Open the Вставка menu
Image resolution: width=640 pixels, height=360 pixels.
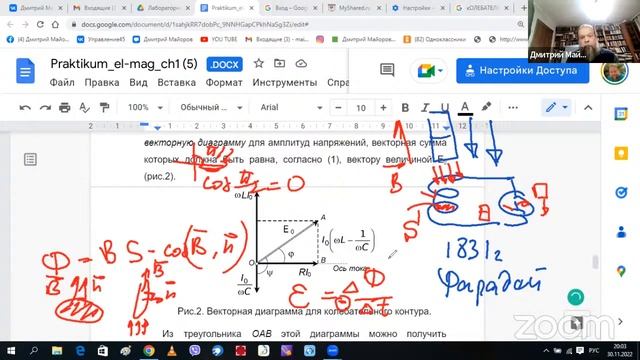(176, 82)
